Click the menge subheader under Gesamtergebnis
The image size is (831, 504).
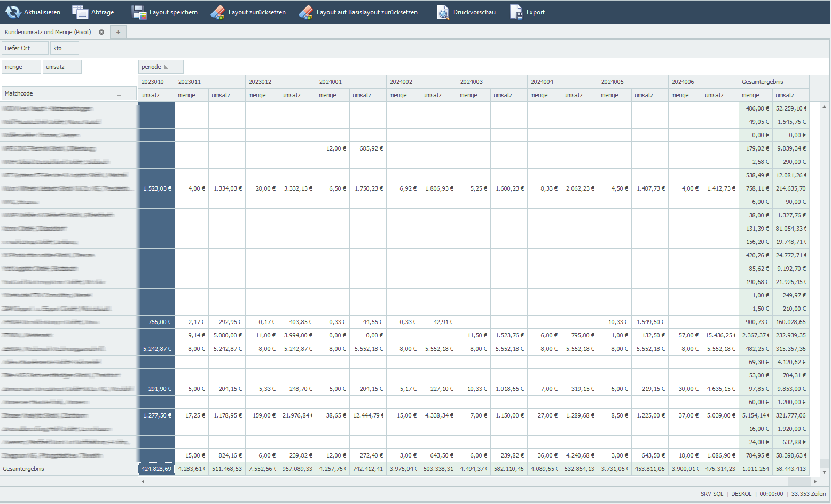coord(756,95)
